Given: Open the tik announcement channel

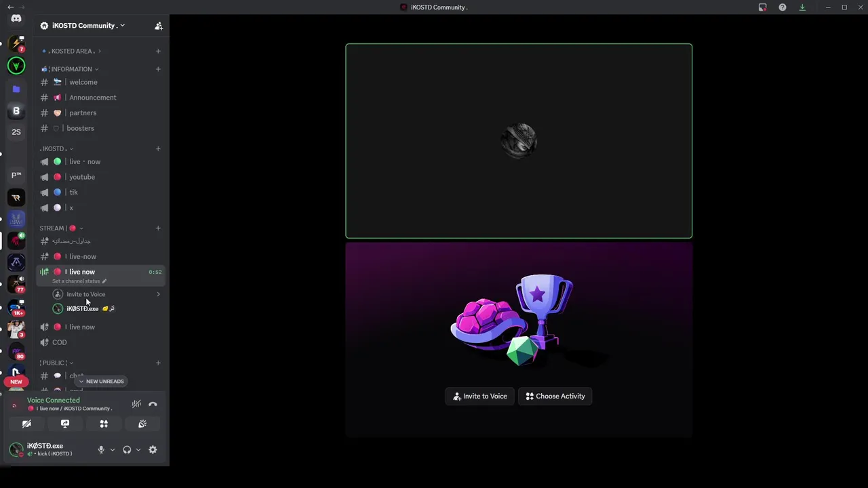Looking at the screenshot, I should [x=102, y=192].
